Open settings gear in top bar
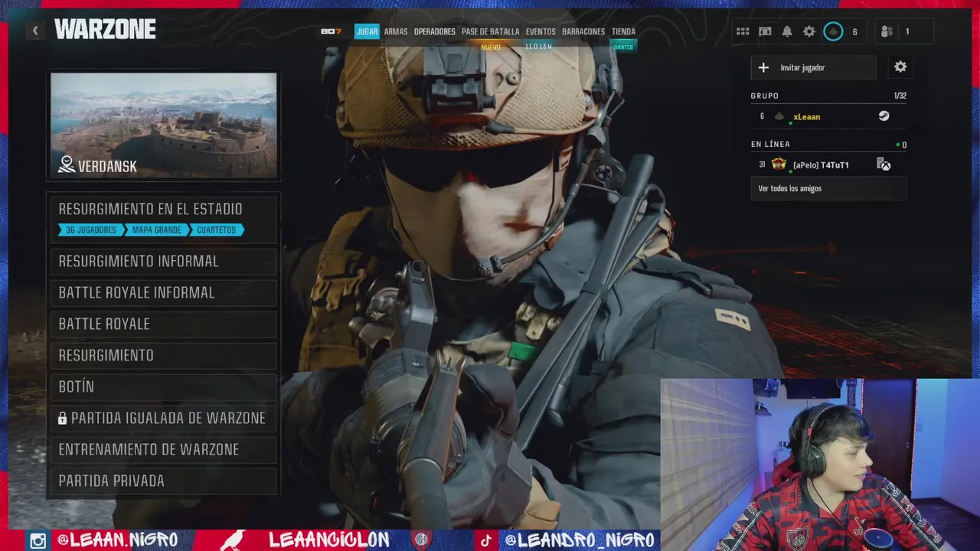This screenshot has width=980, height=551. click(x=809, y=31)
